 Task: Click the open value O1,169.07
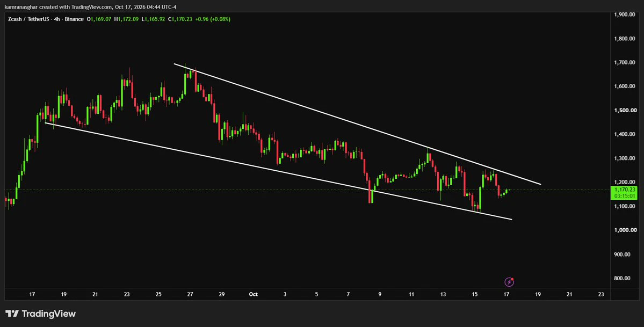click(99, 19)
